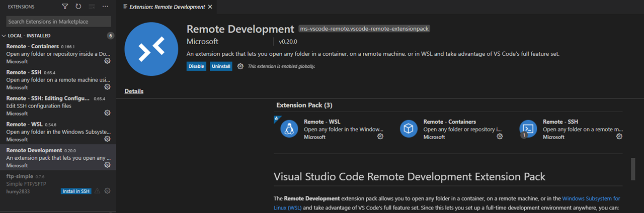Close the Extension: Remote Development tab
The width and height of the screenshot is (644, 213).
210,7
